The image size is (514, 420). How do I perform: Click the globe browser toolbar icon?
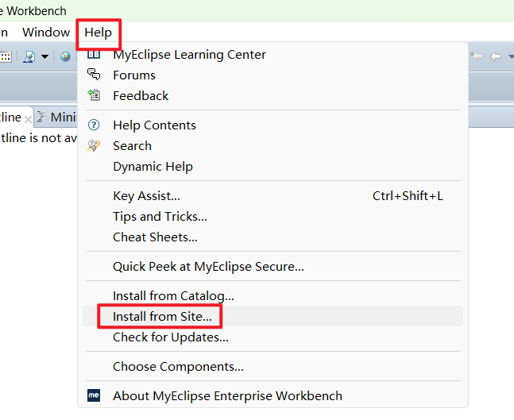(x=65, y=56)
